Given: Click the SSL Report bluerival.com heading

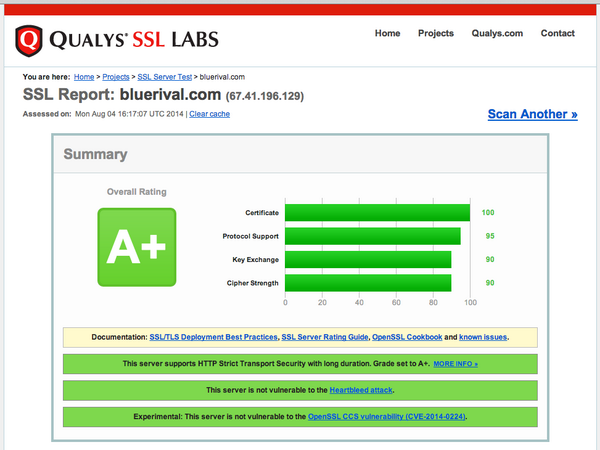Looking at the screenshot, I should [122, 95].
